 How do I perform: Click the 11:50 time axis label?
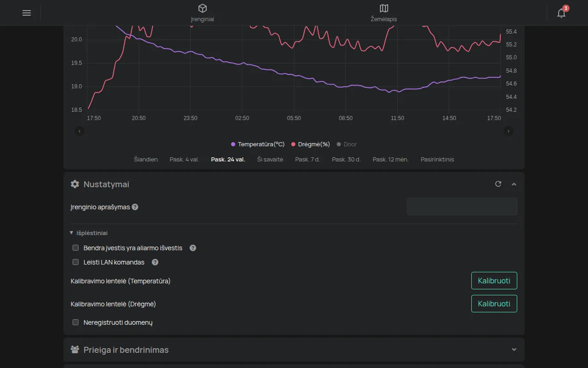click(397, 118)
